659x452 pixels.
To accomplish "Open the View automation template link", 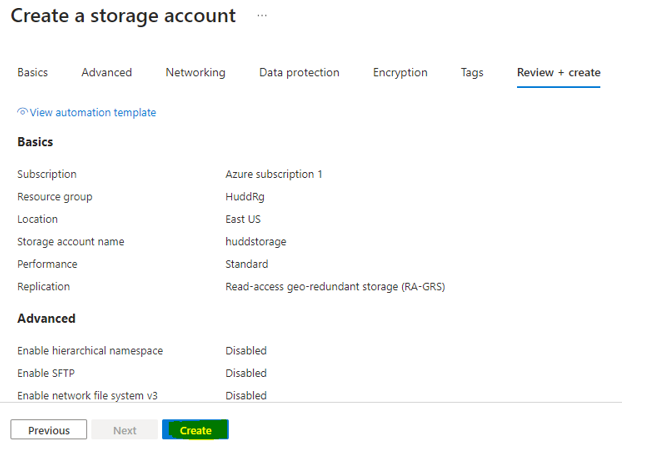I will click(92, 113).
